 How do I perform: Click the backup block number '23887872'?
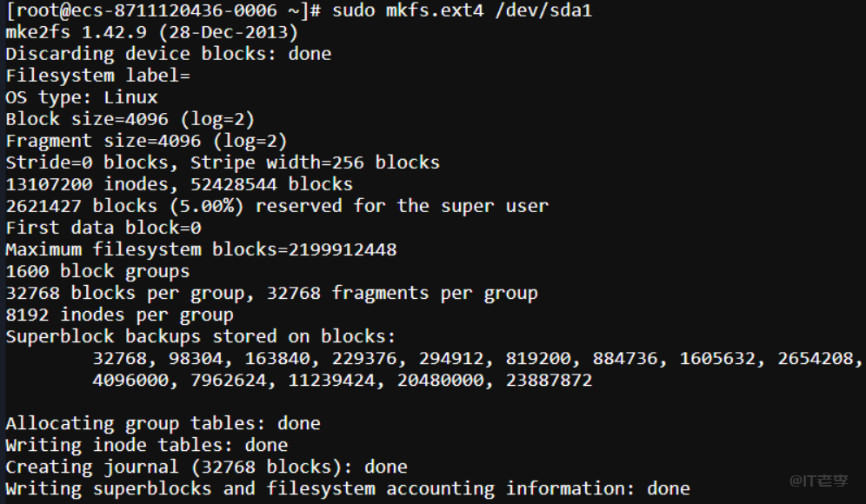(549, 380)
